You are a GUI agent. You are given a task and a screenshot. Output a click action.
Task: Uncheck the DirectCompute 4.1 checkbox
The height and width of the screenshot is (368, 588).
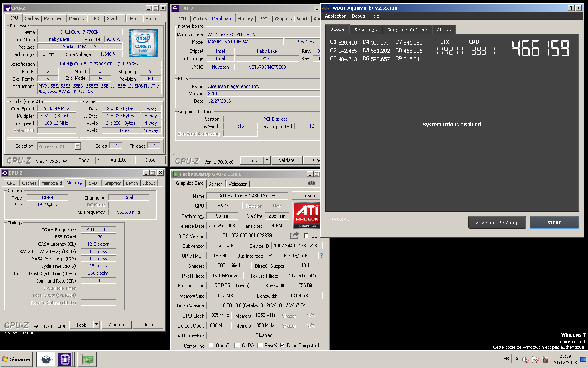click(282, 346)
